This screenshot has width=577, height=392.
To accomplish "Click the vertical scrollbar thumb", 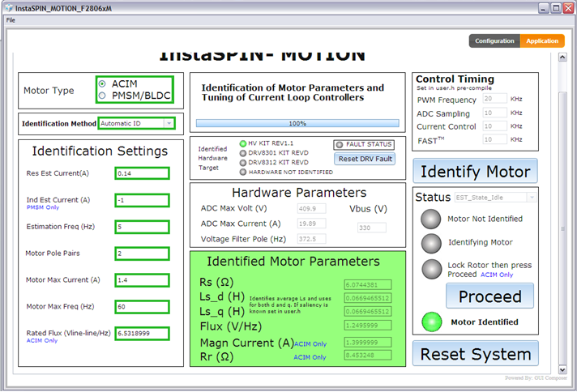I will click(562, 228).
